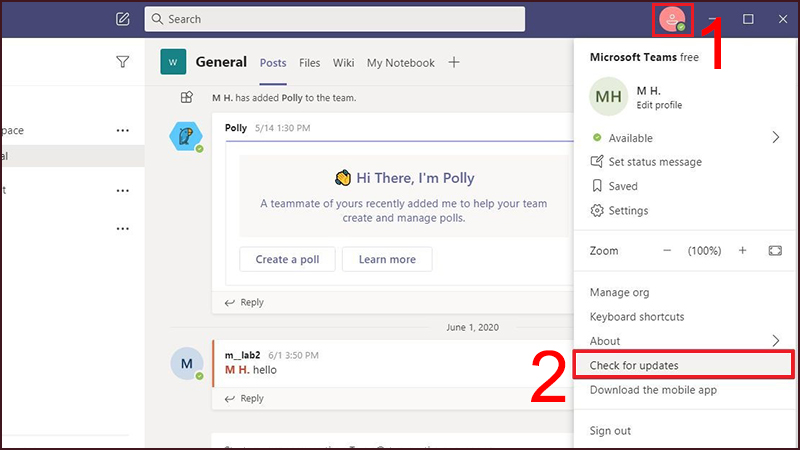Screen dimensions: 800x450
Task: Select Download the mobile app
Action: (653, 390)
